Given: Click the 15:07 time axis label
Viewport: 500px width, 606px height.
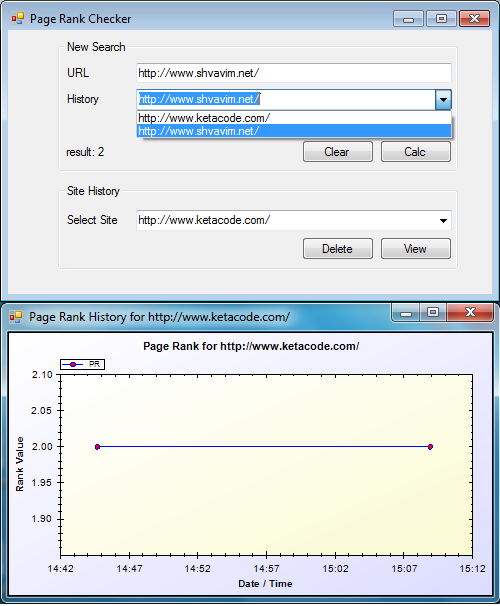Looking at the screenshot, I should tap(404, 569).
